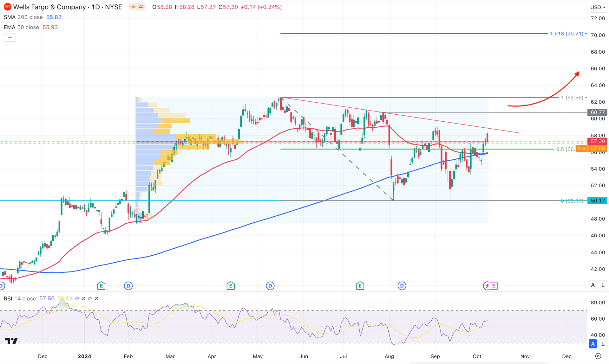
Task: Click RSI value 57.56 in legend
Action: [47, 298]
